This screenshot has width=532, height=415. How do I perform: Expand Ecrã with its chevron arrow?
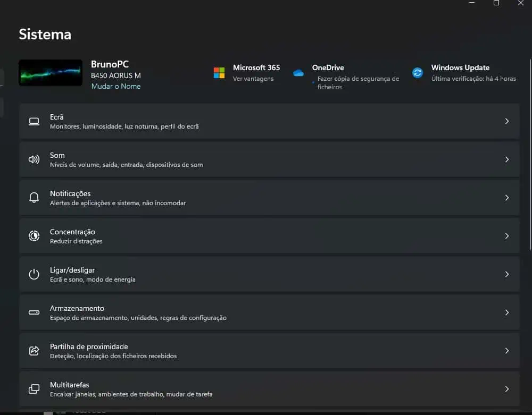click(x=506, y=121)
